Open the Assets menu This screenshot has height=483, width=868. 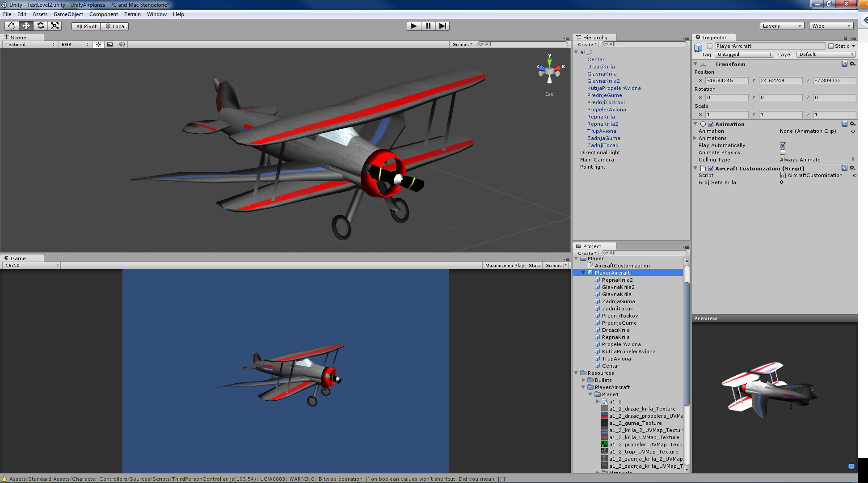(x=40, y=14)
